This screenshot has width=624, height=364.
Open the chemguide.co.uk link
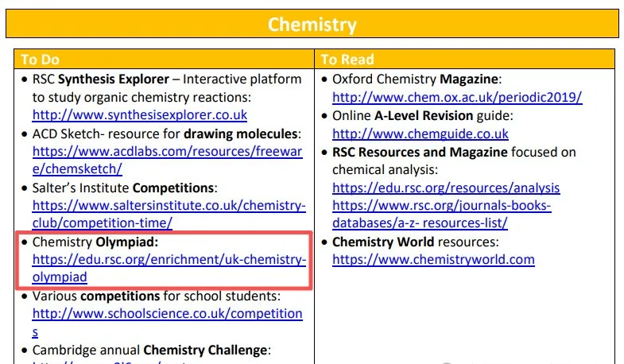420,134
